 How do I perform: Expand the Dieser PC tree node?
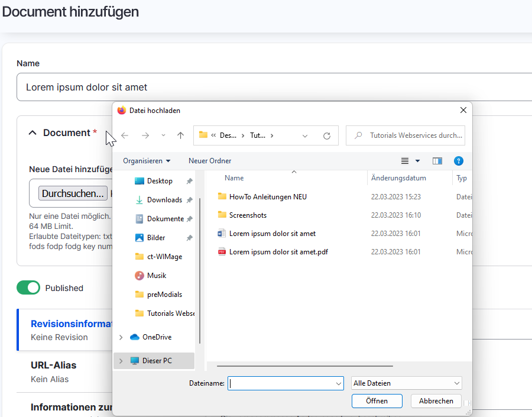[121, 361]
